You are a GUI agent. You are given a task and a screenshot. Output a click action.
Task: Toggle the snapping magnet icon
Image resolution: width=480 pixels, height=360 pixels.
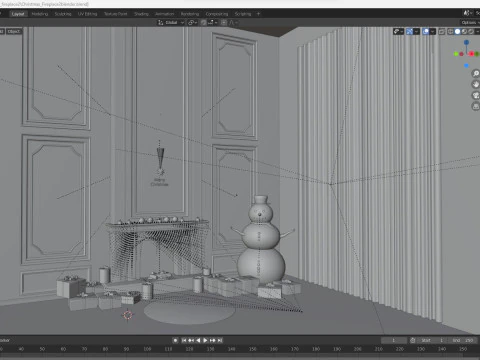click(203, 23)
